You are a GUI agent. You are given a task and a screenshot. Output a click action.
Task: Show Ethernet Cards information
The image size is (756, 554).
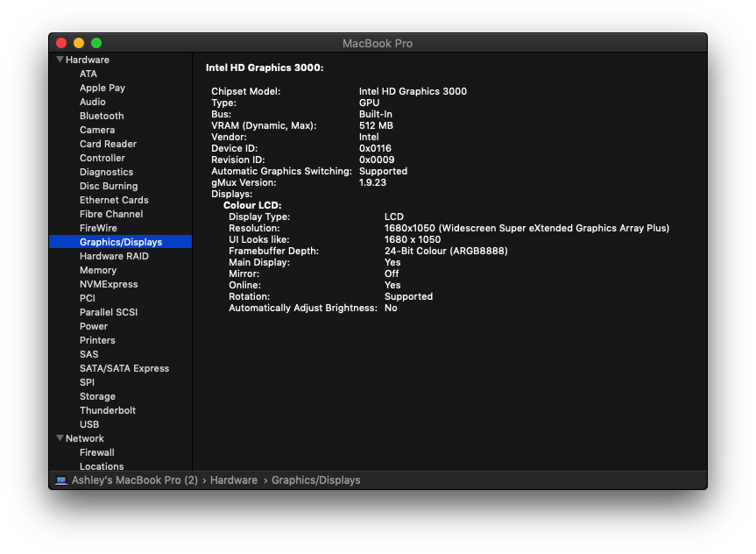pos(114,200)
